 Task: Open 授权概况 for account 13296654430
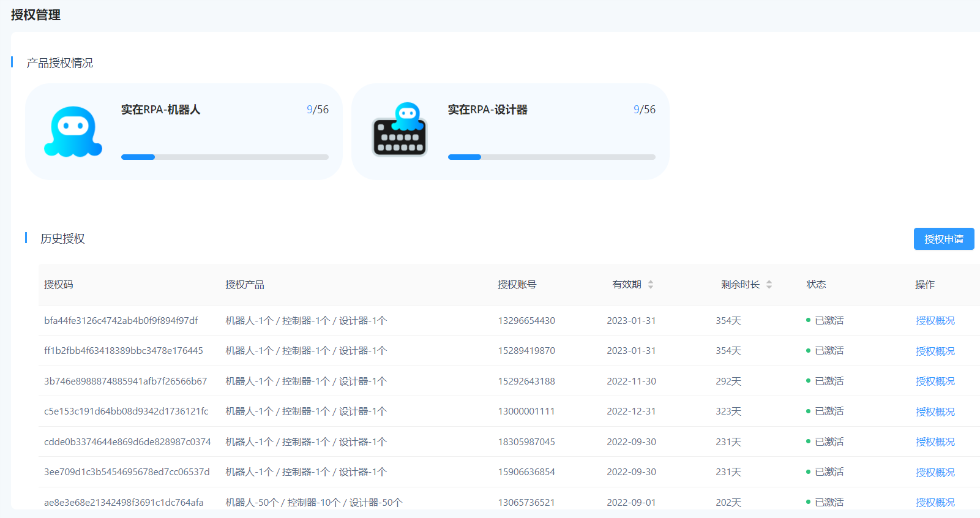click(935, 321)
